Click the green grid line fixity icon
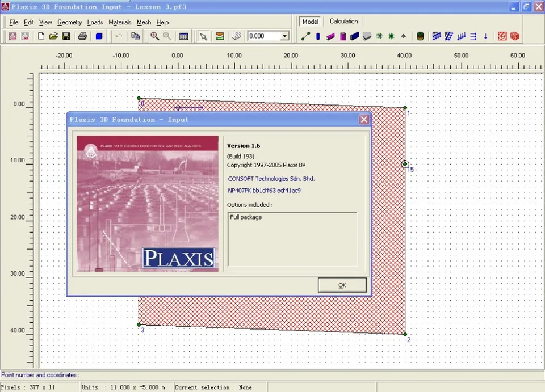 pos(379,36)
